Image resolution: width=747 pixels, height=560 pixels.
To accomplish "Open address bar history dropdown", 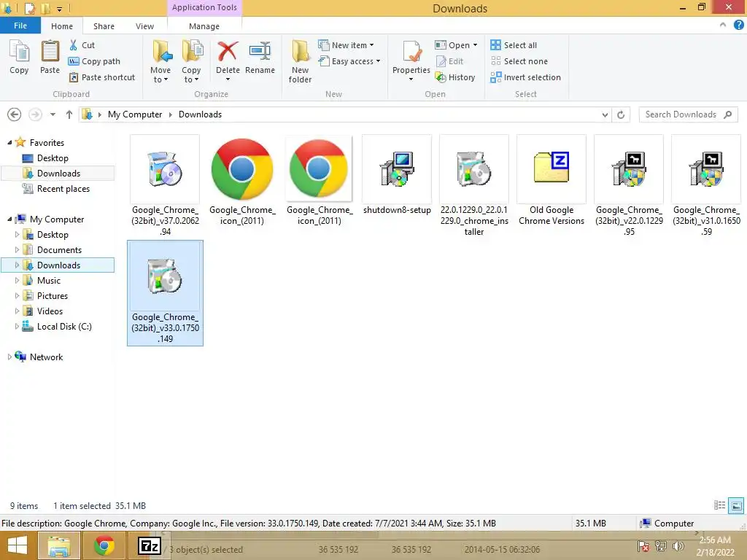I will [605, 114].
